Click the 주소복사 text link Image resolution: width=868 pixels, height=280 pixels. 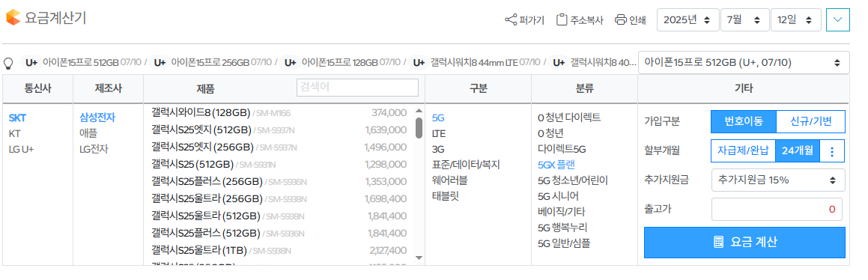[587, 20]
